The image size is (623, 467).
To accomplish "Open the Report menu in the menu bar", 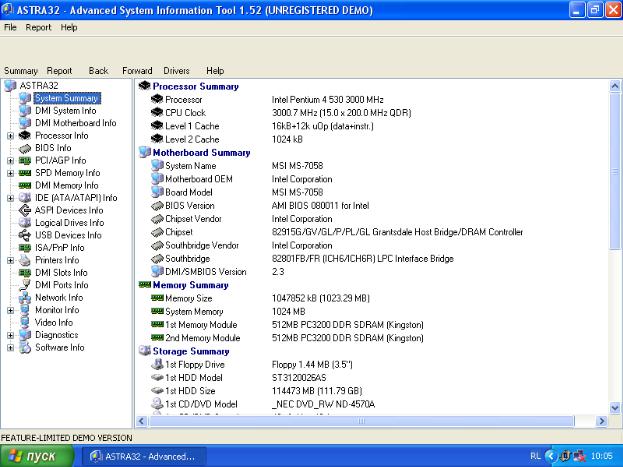I will pyautogui.click(x=38, y=27).
